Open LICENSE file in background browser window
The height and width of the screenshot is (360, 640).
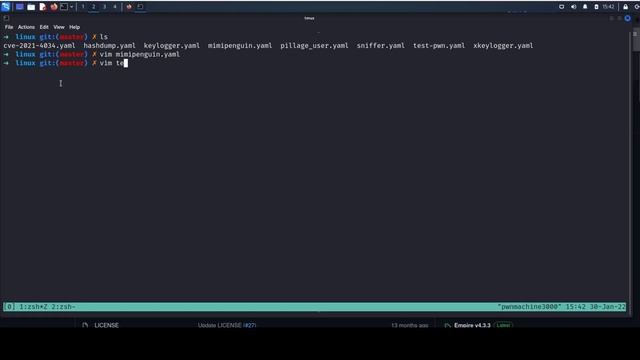pyautogui.click(x=107, y=325)
